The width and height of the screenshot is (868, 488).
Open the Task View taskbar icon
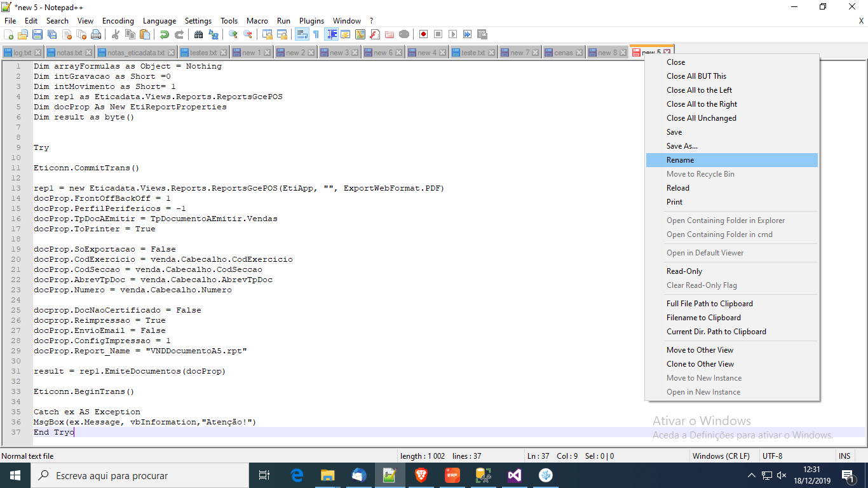click(x=265, y=475)
